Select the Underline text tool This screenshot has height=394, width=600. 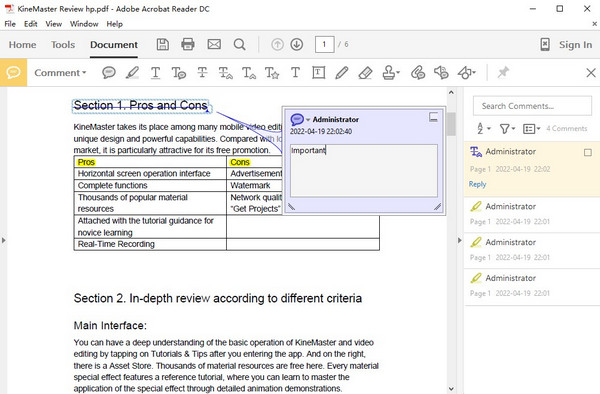155,72
